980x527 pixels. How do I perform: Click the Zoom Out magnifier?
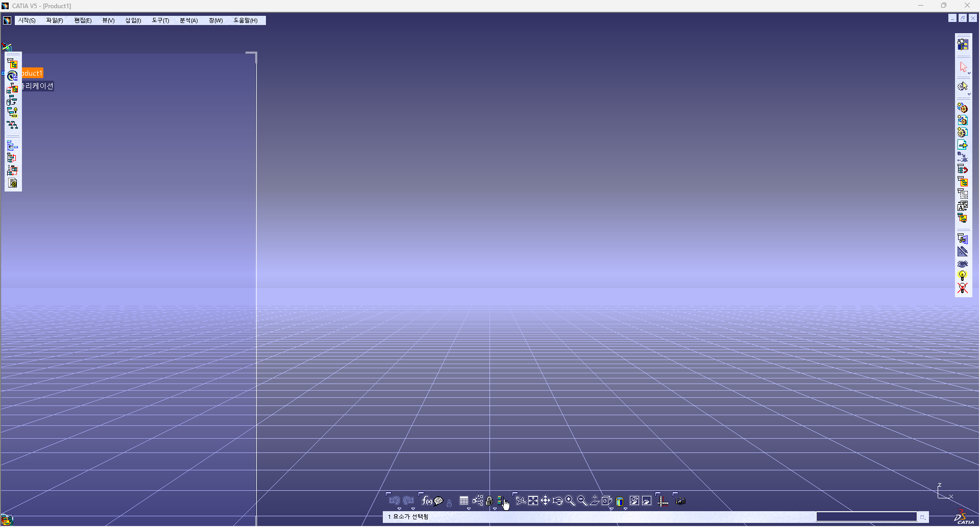pos(582,501)
